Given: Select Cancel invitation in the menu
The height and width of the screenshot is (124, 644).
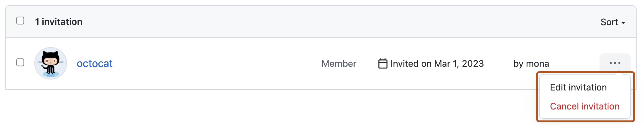Looking at the screenshot, I should click(584, 106).
